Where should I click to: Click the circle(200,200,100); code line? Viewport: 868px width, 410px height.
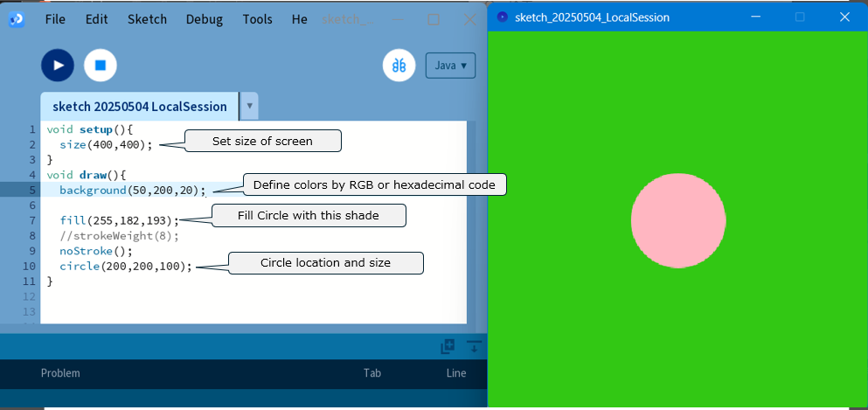pyautogui.click(x=126, y=266)
